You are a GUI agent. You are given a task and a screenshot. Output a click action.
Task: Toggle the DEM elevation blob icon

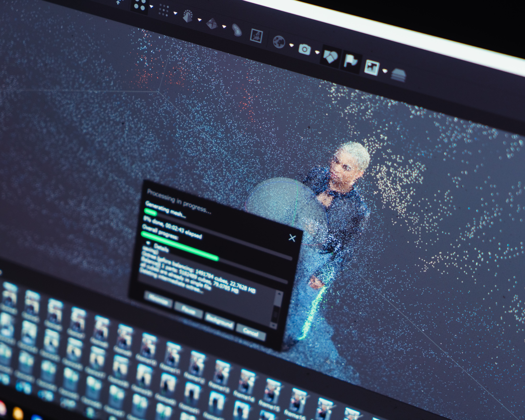click(x=236, y=31)
